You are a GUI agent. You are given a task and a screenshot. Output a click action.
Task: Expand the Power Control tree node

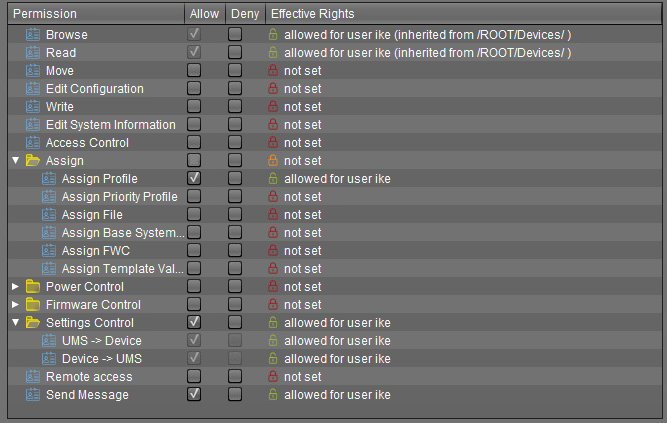[15, 287]
